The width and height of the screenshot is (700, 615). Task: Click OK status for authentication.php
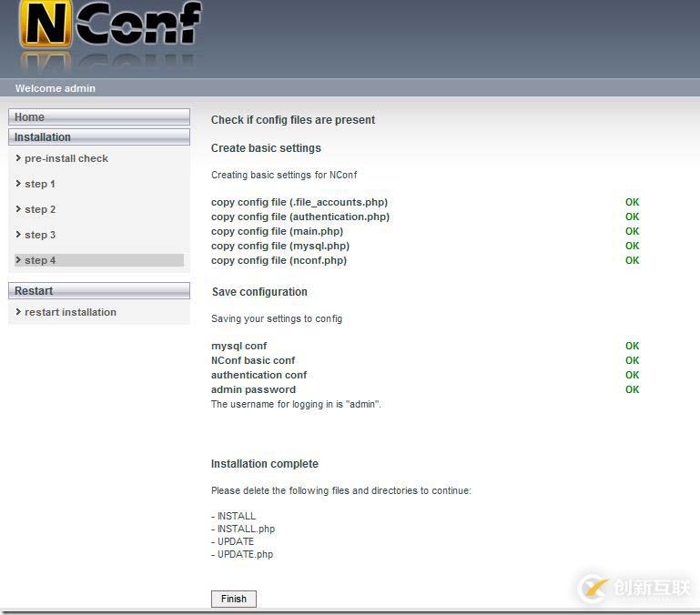click(x=632, y=217)
